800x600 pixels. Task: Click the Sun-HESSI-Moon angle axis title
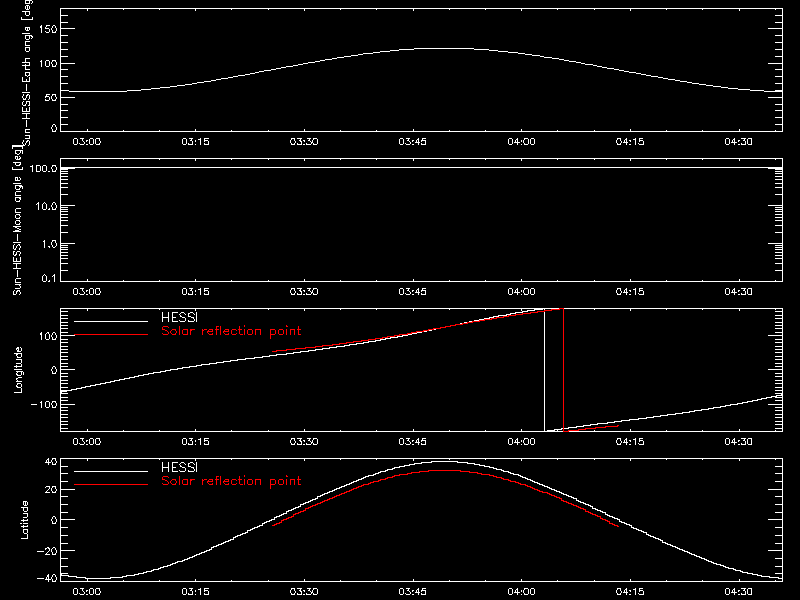click(x=17, y=220)
